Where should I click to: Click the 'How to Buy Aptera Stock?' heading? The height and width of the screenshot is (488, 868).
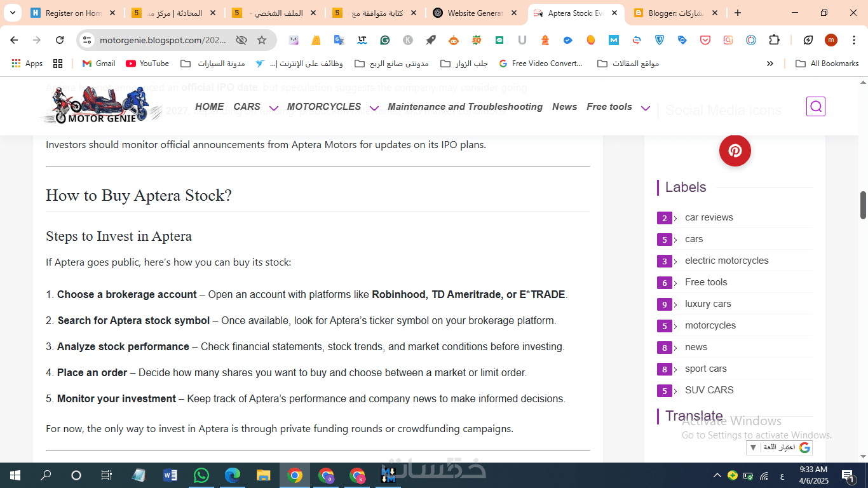point(139,195)
